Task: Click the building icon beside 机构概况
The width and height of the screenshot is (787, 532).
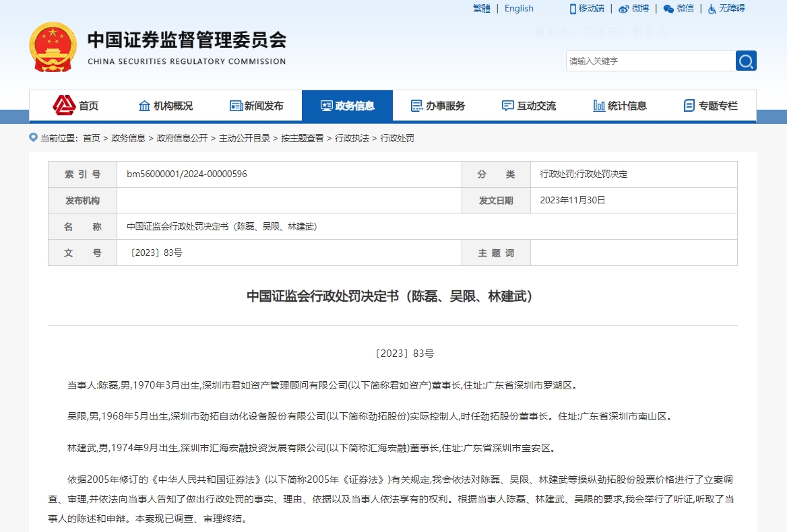Action: pyautogui.click(x=144, y=105)
